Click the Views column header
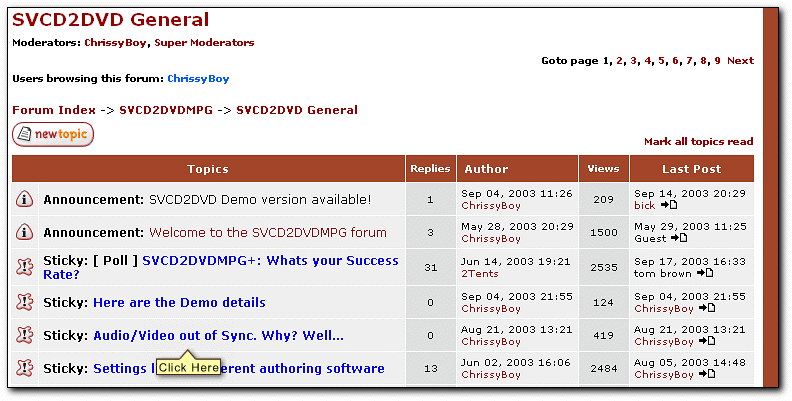 (x=604, y=169)
